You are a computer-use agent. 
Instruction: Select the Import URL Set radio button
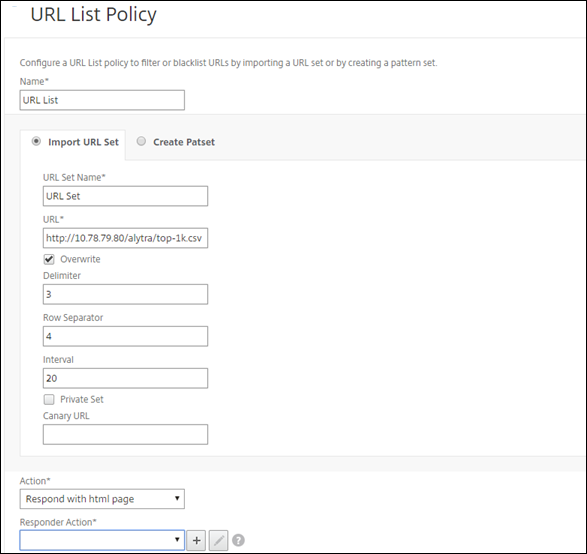[x=36, y=141]
